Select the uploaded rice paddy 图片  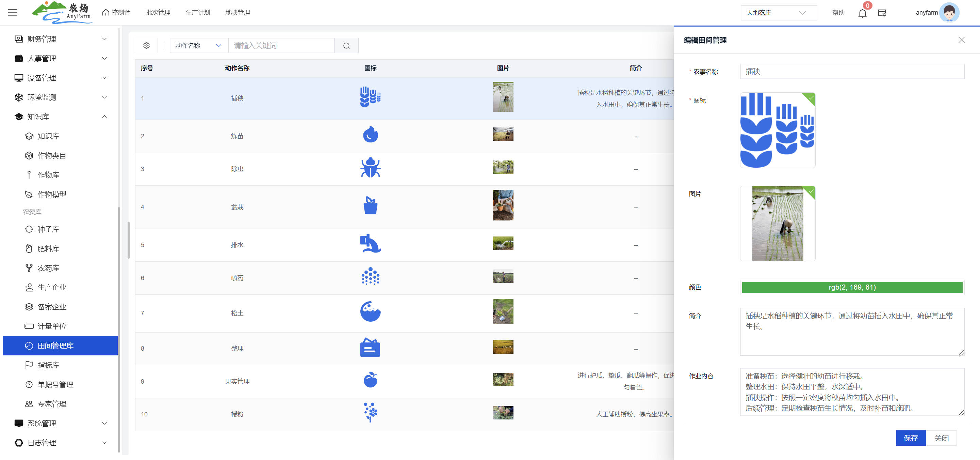tap(777, 224)
